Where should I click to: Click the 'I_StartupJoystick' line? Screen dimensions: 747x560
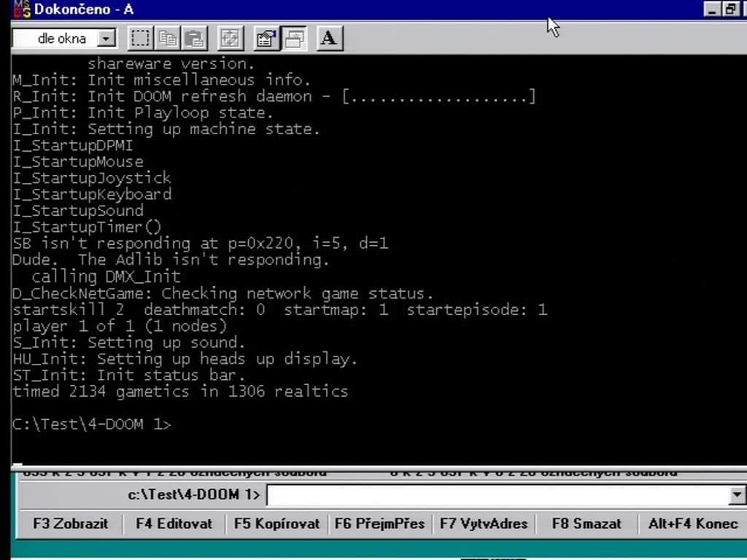(91, 178)
